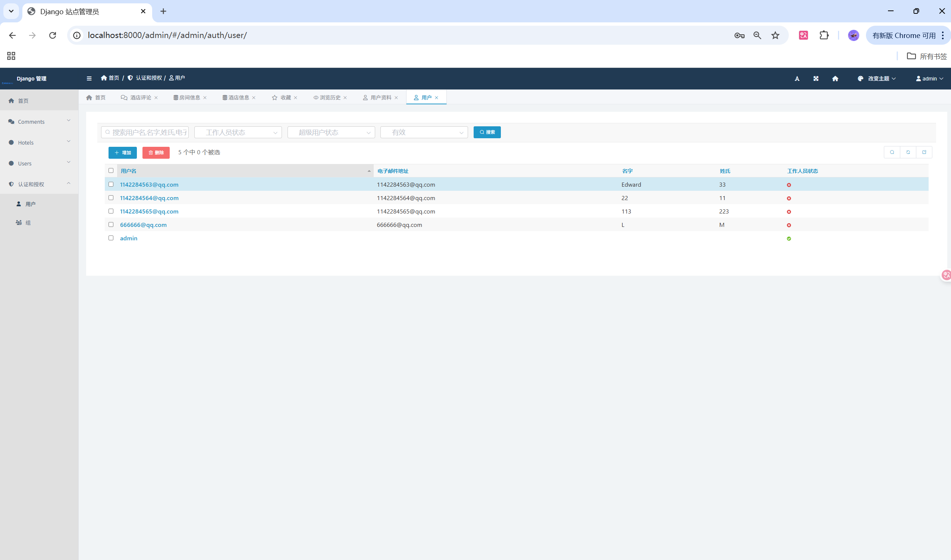Viewport: 951px width, 560px height.
Task: Click the small search toggle icon above table
Action: coord(892,152)
